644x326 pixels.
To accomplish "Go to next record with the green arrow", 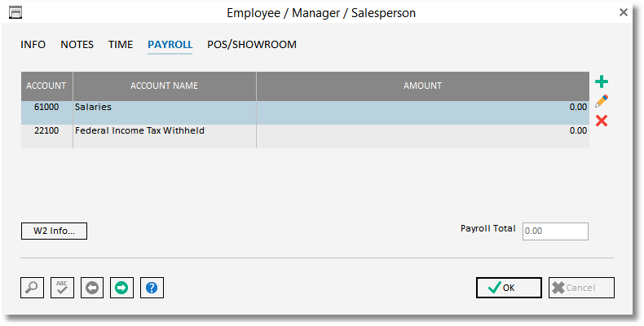I will 121,288.
